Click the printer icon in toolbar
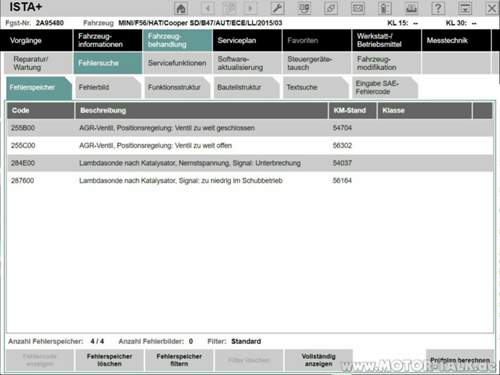The width and height of the screenshot is (500, 375). pos(411,8)
